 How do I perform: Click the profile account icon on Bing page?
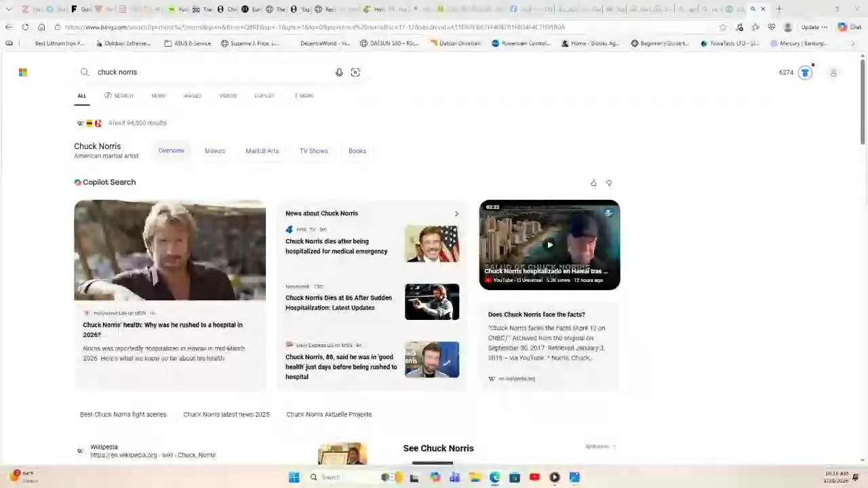point(833,73)
